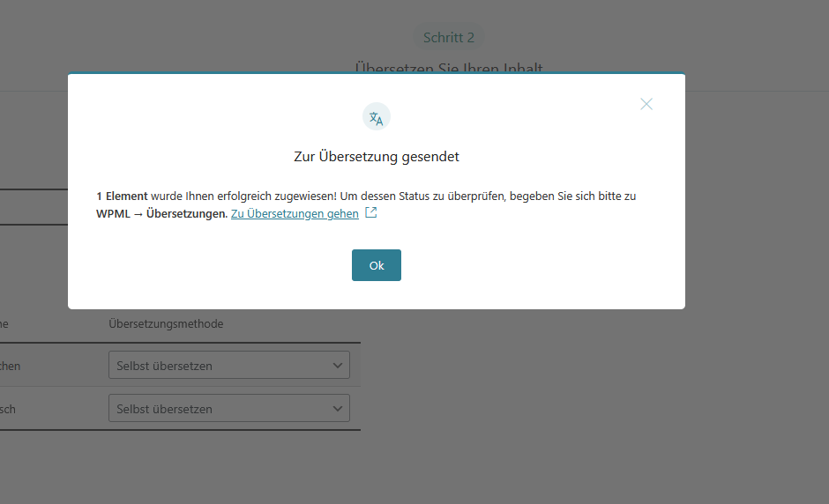Open the 'Zu Übersetzungen gehen' link
Viewport: 829px width, 504px height.
[x=295, y=213]
